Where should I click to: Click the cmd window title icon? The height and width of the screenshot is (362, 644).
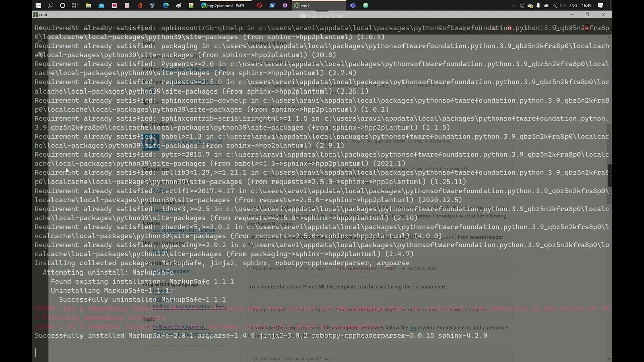click(35, 15)
